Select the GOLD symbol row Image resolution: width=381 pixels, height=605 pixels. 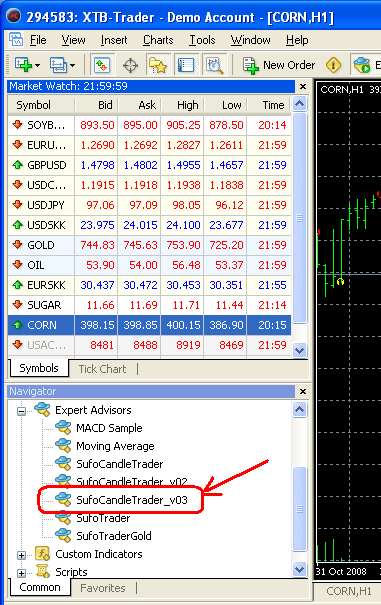(149, 245)
